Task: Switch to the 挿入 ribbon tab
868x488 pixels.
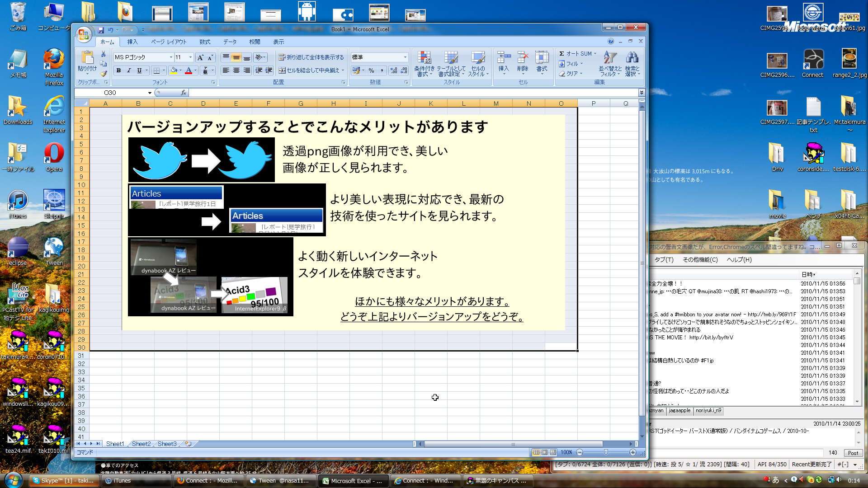Action: click(132, 42)
